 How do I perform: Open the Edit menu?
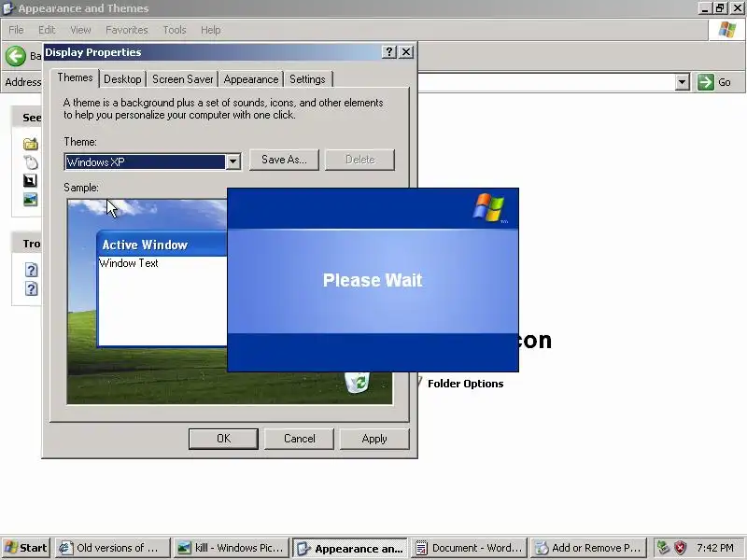[x=47, y=30]
